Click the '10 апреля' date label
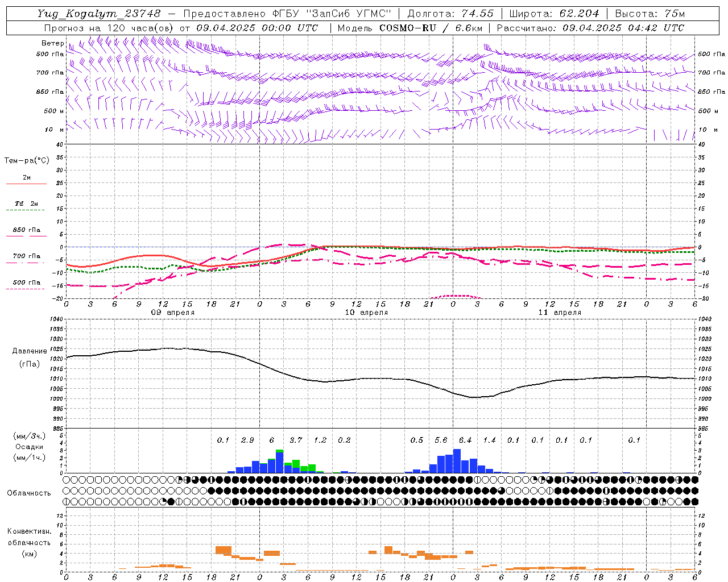728x582 pixels. (366, 313)
